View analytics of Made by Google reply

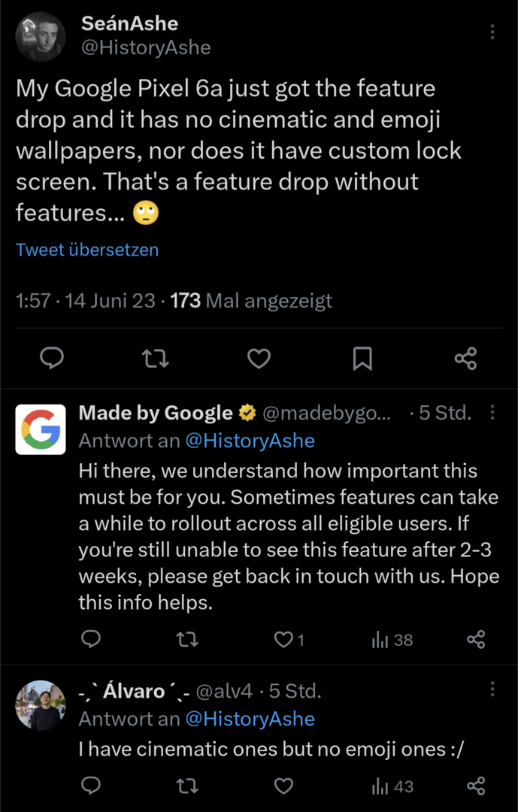click(392, 640)
